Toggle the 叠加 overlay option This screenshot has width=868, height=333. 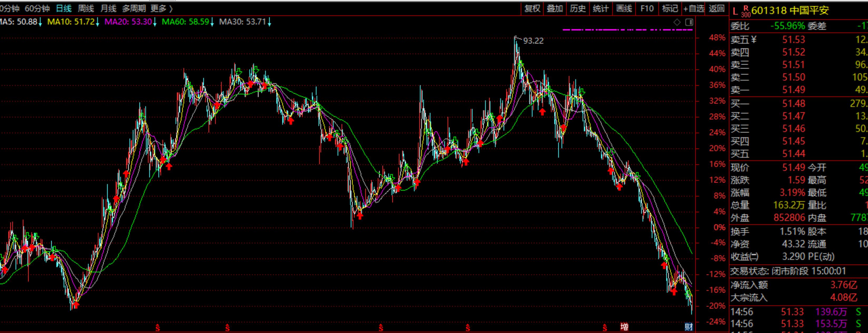pos(555,8)
